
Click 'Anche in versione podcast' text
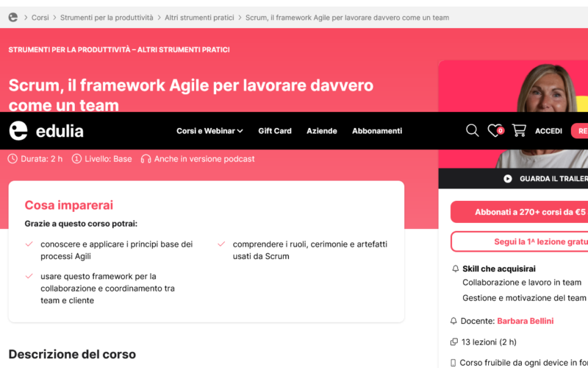click(x=204, y=159)
